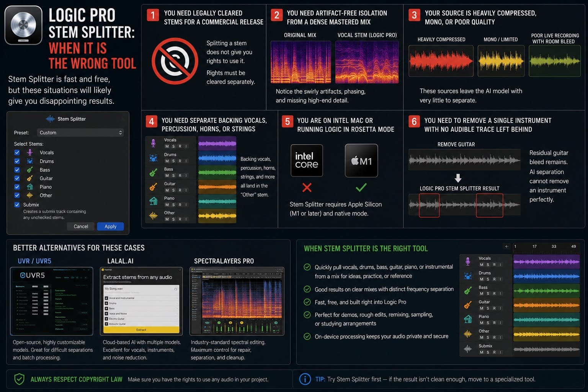Click the orange Guitar icon in Select Stems list

pos(30,178)
